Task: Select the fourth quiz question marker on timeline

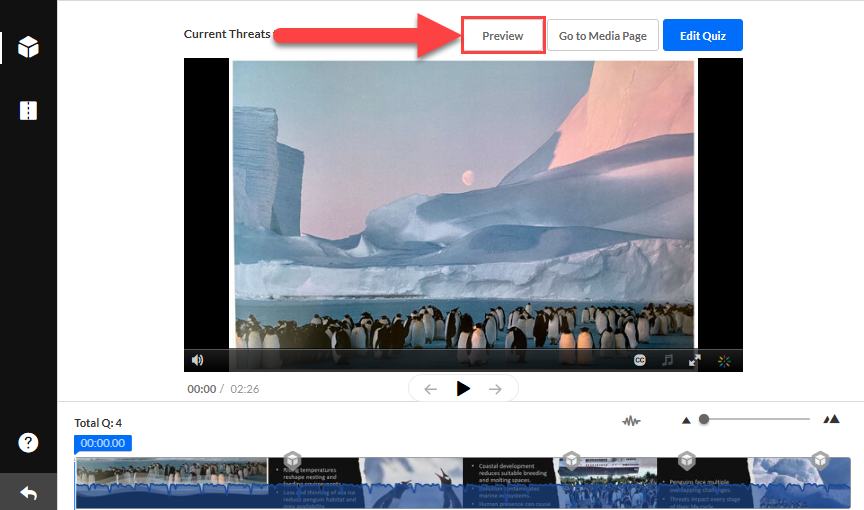Action: coord(820,460)
